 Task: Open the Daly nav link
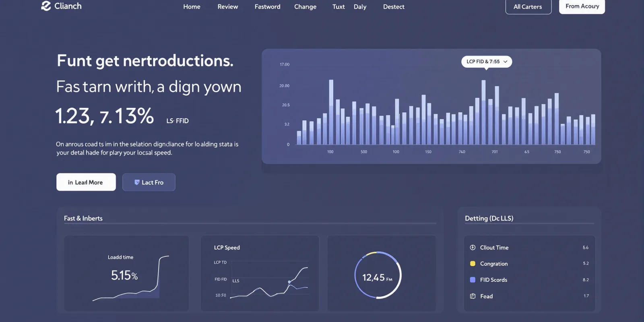[360, 7]
